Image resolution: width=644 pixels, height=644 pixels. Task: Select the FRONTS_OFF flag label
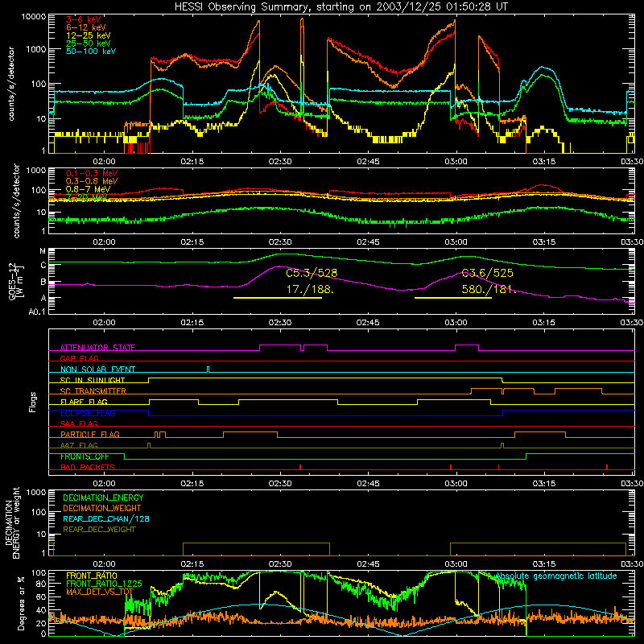tap(85, 456)
